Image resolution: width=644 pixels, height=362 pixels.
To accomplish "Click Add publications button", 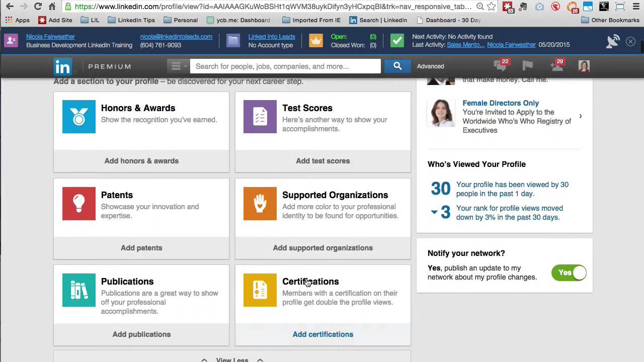I will (x=141, y=334).
